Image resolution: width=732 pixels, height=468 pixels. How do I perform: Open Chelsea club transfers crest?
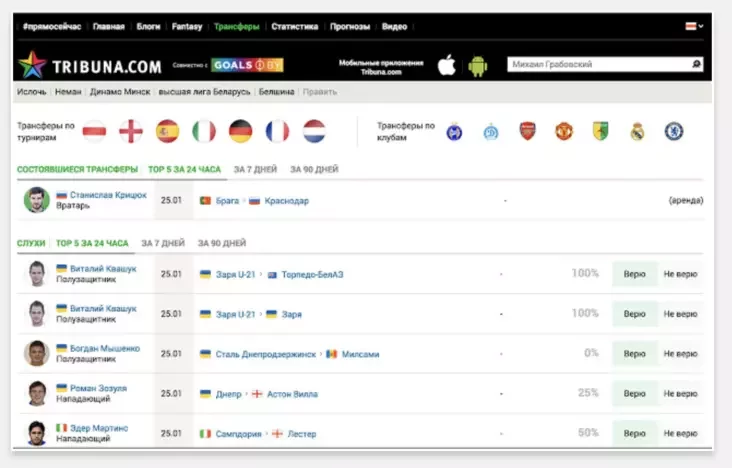tap(674, 131)
